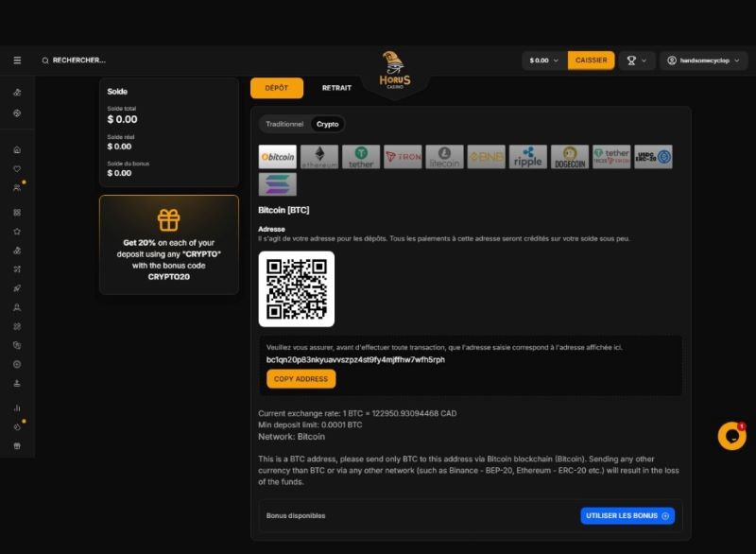Click the Solde réel value
The width and height of the screenshot is (756, 554).
[119, 147]
